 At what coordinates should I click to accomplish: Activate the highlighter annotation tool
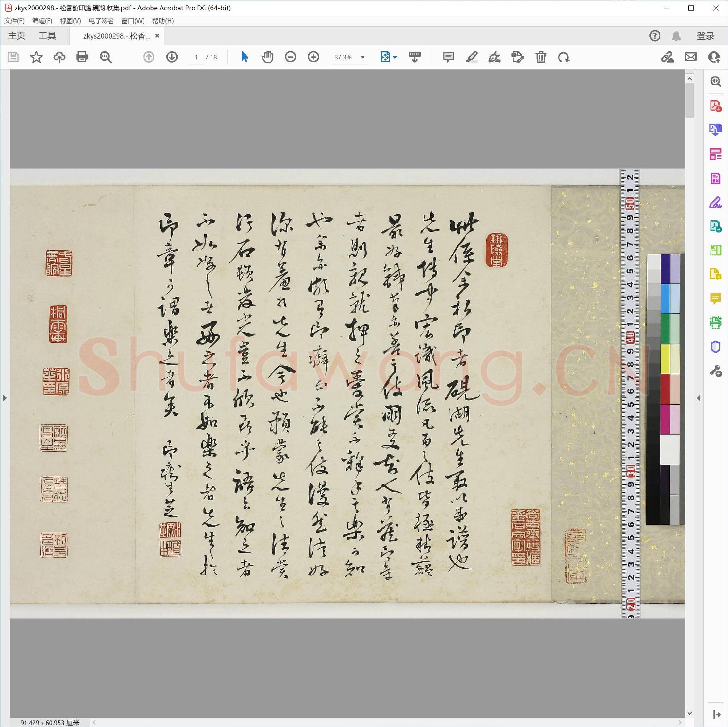(x=472, y=57)
